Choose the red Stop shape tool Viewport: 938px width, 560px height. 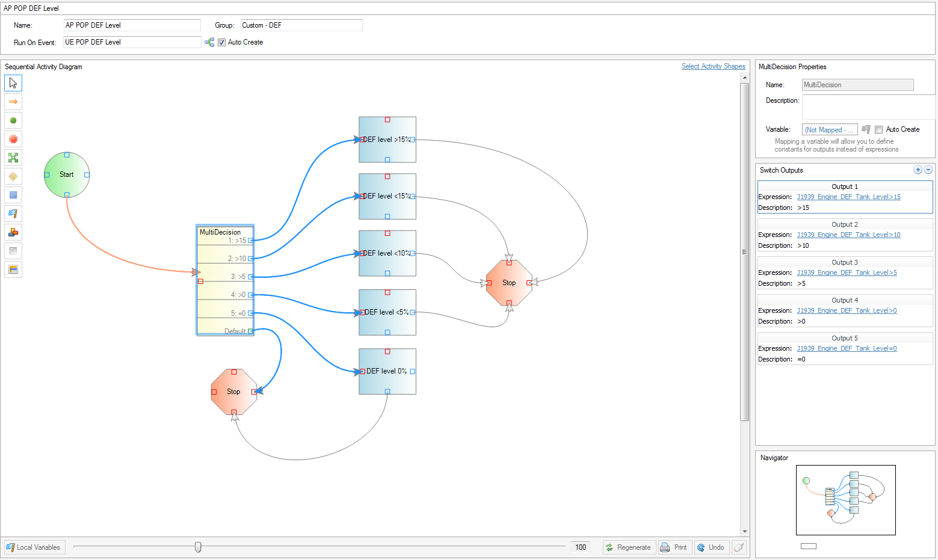tap(13, 139)
